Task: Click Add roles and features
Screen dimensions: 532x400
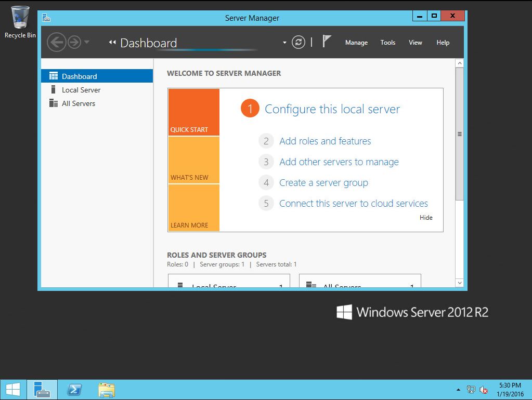Action: 325,141
